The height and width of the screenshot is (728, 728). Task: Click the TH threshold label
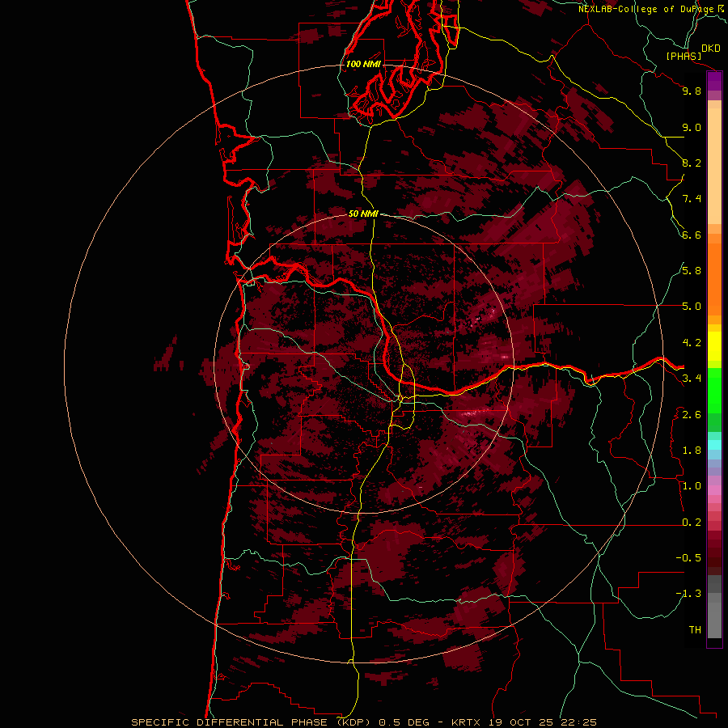[695, 630]
